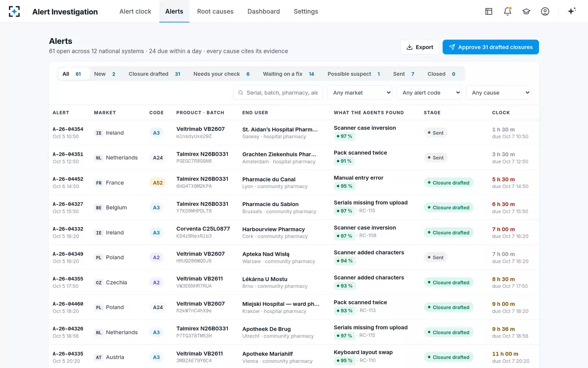Click the RC-110 root cause link
The height and width of the screenshot is (368, 588).
point(367,360)
